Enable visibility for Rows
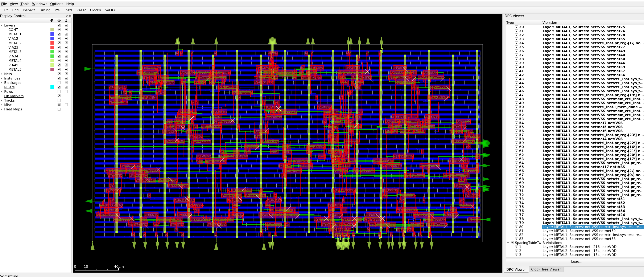The height and width of the screenshot is (277, 644). click(59, 91)
